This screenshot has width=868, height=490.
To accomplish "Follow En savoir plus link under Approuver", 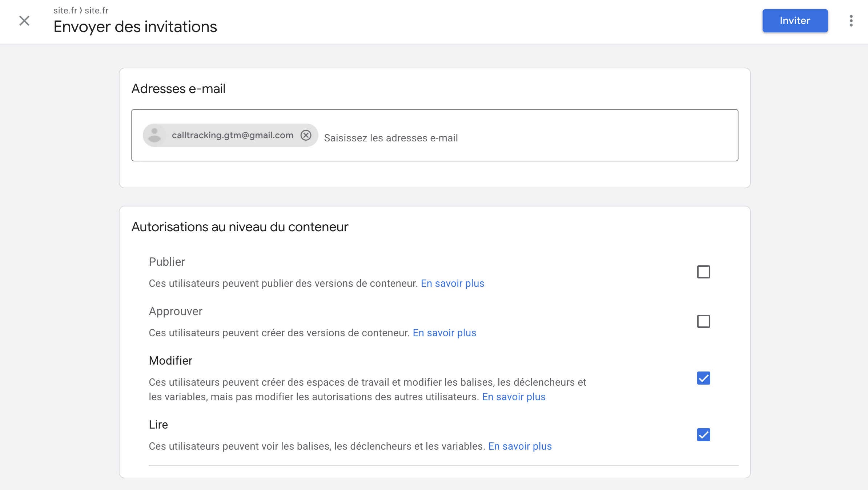I will point(444,333).
